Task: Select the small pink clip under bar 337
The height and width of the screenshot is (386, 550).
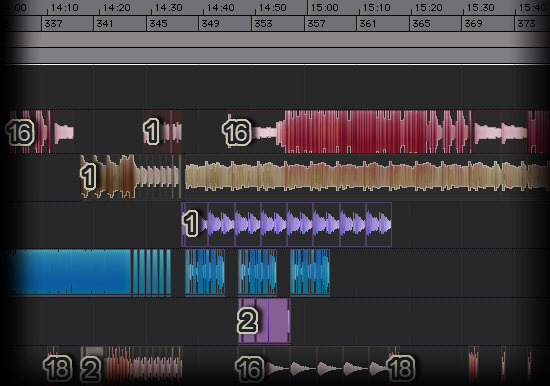Action: pyautogui.click(x=64, y=132)
